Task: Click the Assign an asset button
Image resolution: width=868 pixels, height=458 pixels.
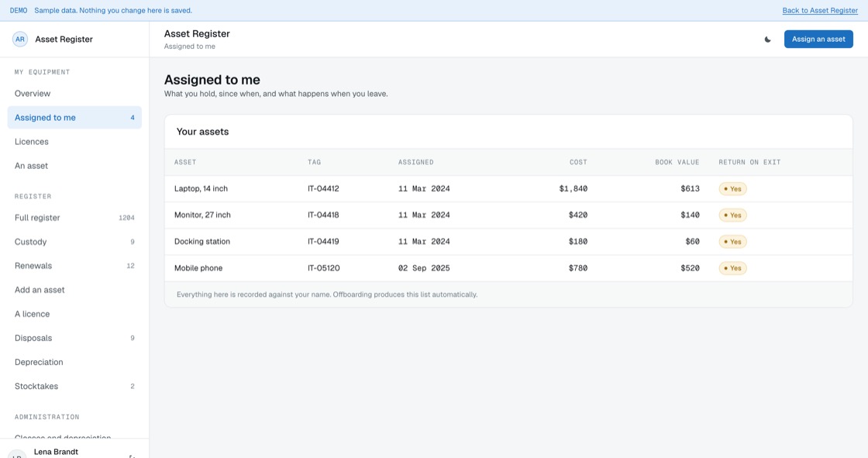Action: 818,40
